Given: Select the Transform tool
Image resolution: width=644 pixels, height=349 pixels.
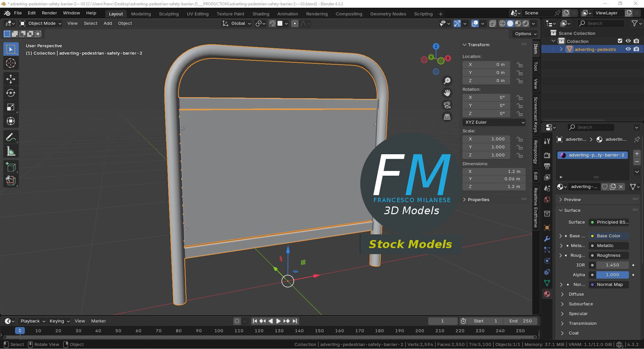Looking at the screenshot, I should (11, 121).
